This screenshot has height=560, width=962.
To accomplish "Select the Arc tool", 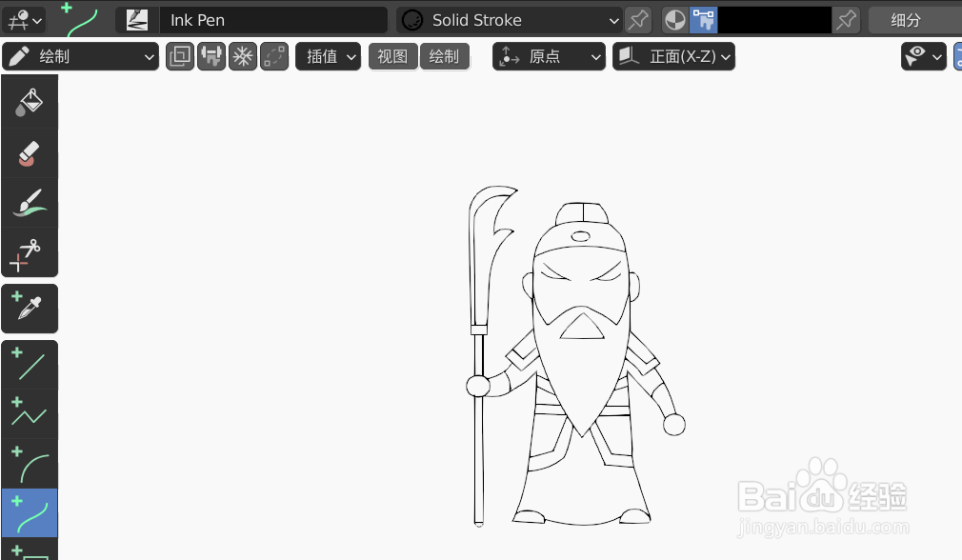I will [30, 464].
